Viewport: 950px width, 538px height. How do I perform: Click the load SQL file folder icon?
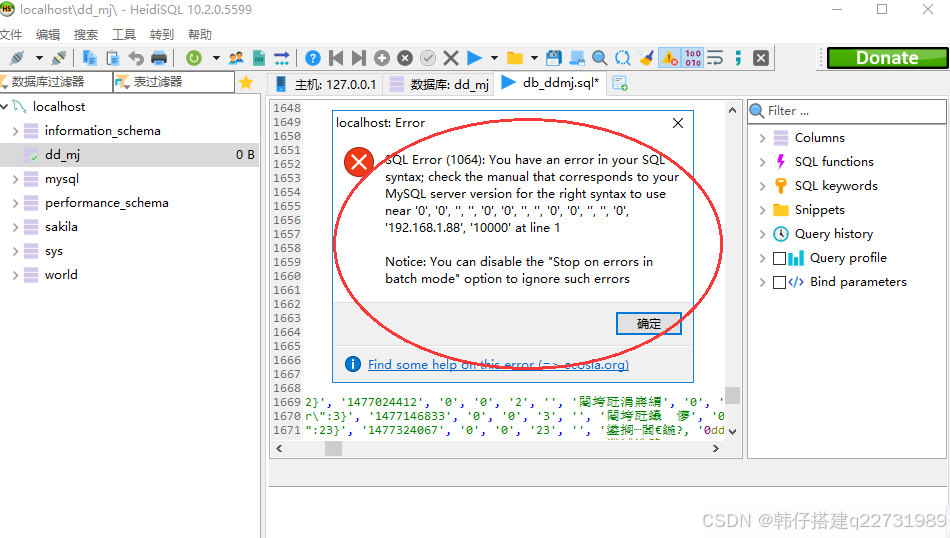515,58
